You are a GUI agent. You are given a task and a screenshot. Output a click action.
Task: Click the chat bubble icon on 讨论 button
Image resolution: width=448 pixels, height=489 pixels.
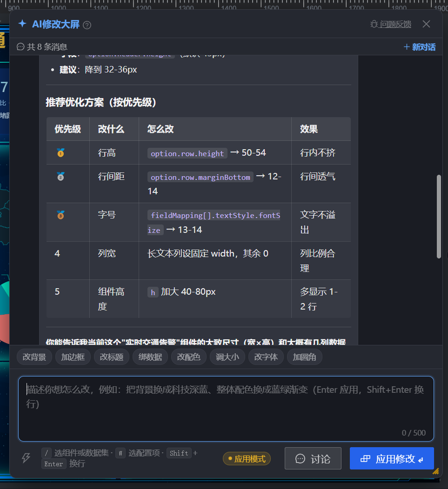[x=301, y=458]
